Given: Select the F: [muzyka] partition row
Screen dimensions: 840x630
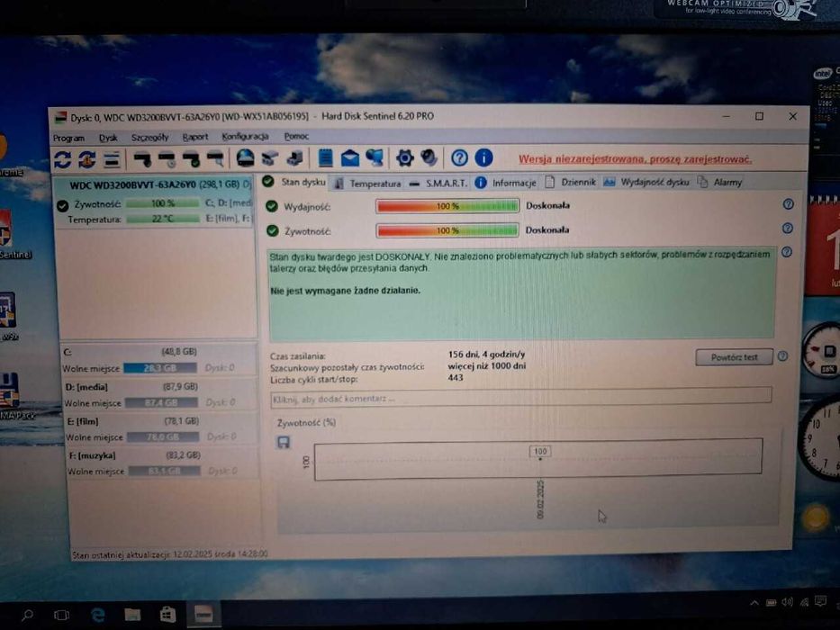Looking at the screenshot, I should (162, 463).
